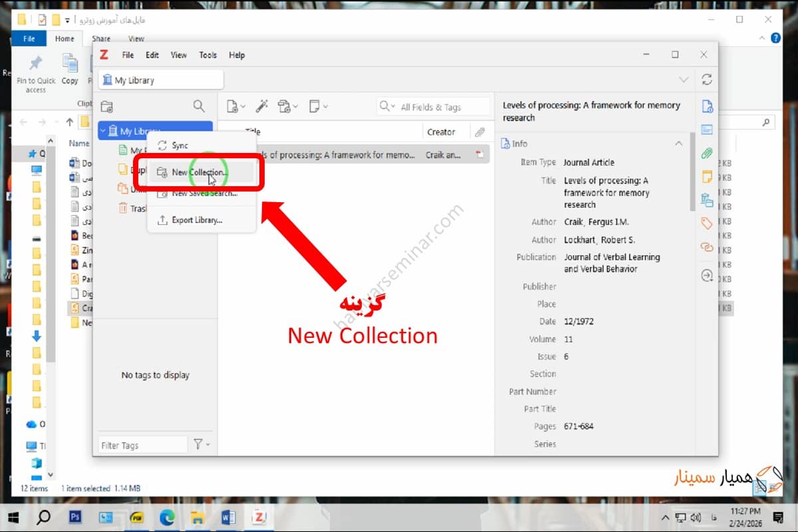Viewport: 798px width, 532px height.
Task: Click the collections search magnifier icon
Action: (199, 106)
